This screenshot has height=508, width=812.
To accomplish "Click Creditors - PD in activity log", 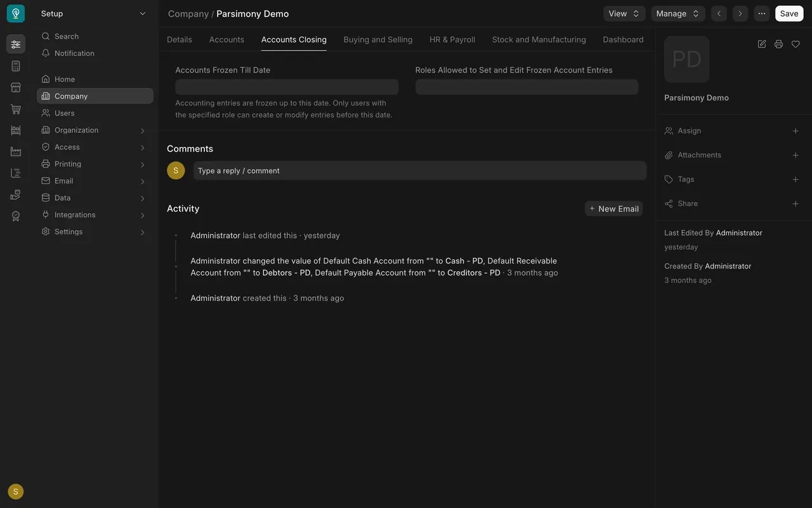I will [x=474, y=273].
